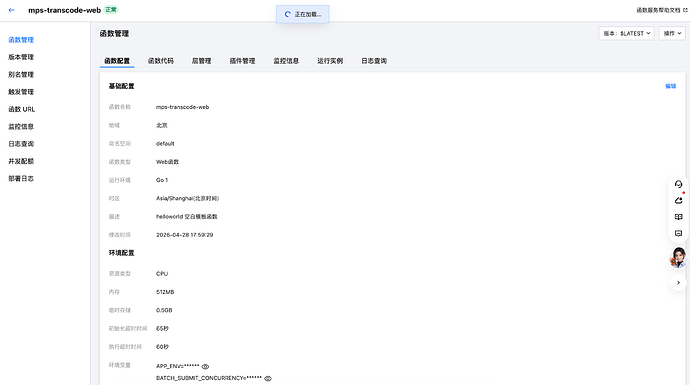This screenshot has height=385, width=690.
Task: Switch to the 日志查询 tab
Action: [374, 61]
